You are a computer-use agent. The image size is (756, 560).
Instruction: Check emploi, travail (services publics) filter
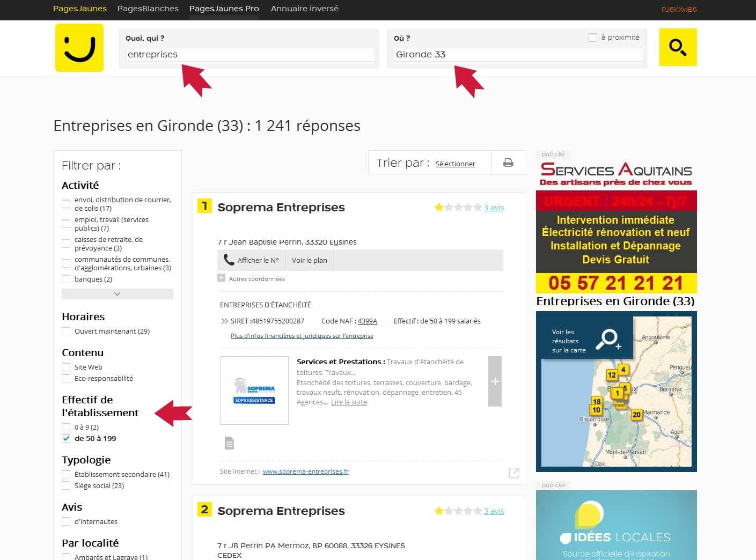(66, 224)
